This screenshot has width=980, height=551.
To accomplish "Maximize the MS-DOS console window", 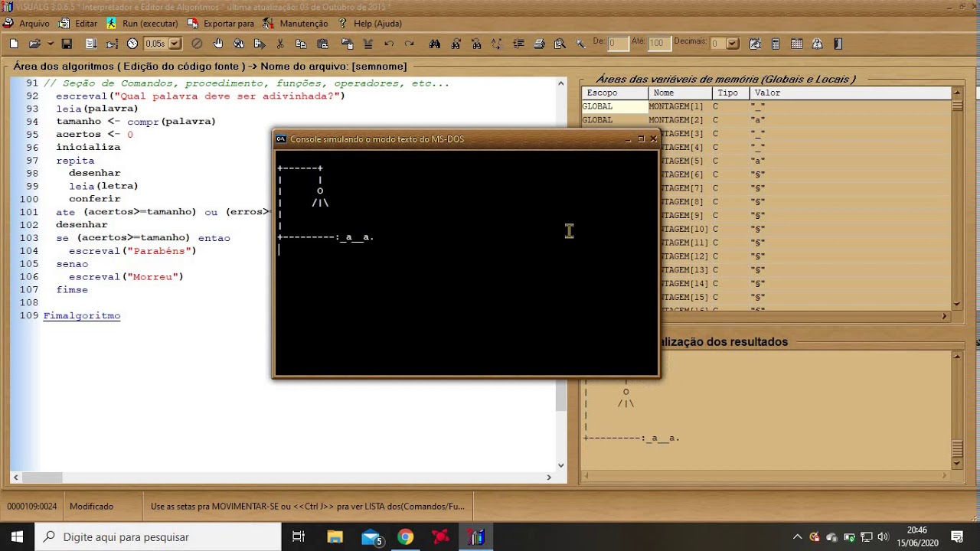I will 641,139.
